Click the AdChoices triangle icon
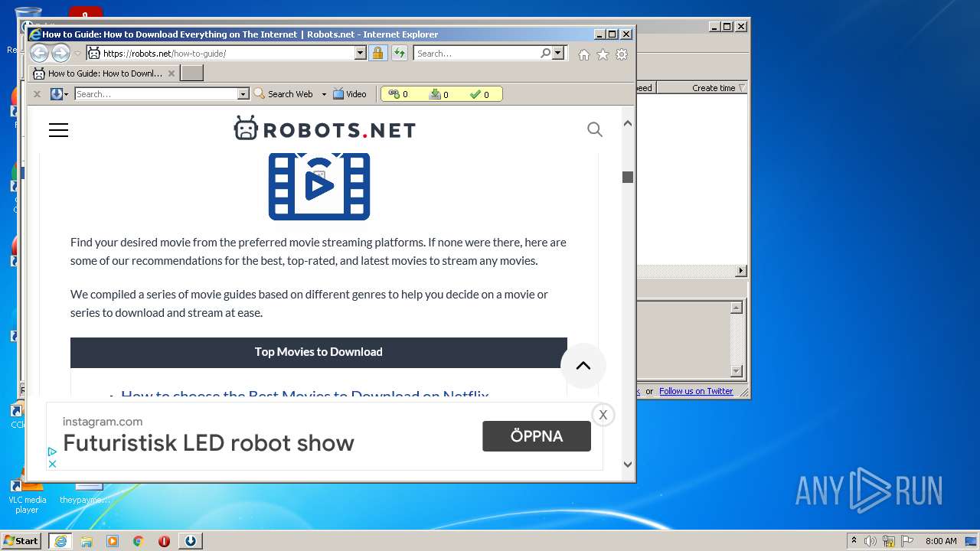This screenshot has width=980, height=551. tap(52, 452)
